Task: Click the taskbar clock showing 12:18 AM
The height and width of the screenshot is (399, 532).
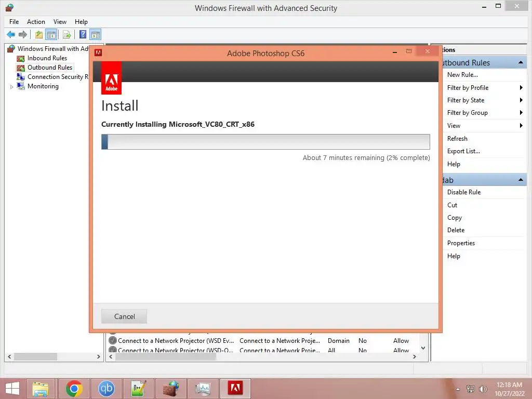Action: [509, 385]
